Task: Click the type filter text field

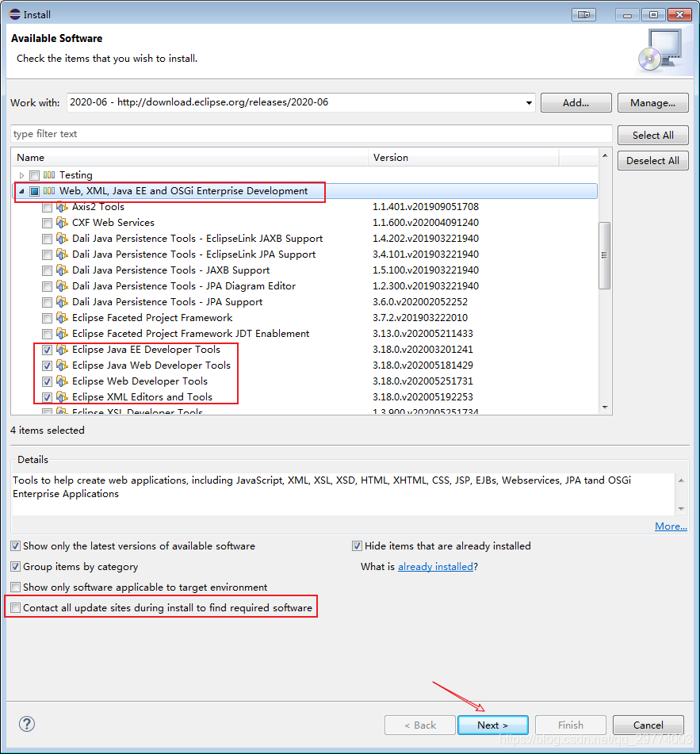Action: click(312, 134)
